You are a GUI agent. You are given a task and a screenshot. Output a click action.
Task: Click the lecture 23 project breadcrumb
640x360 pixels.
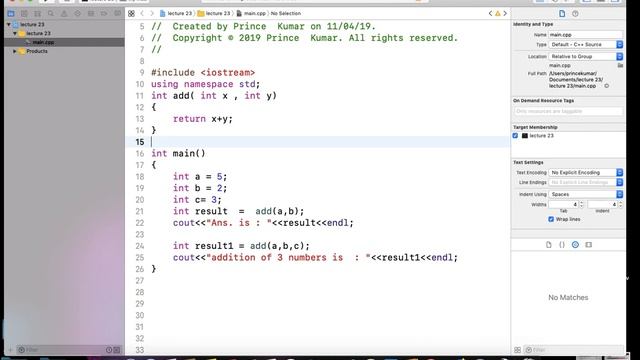176,13
